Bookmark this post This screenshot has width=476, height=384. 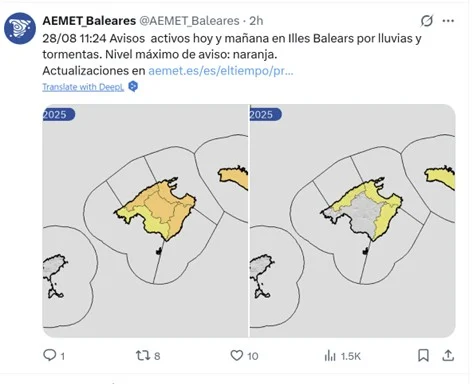(423, 355)
